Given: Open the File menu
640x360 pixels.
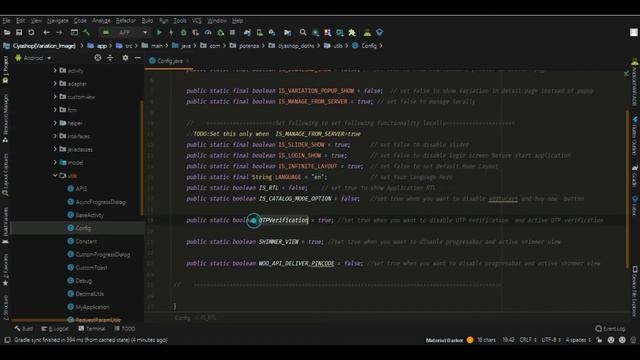Looking at the screenshot, I should (6, 20).
